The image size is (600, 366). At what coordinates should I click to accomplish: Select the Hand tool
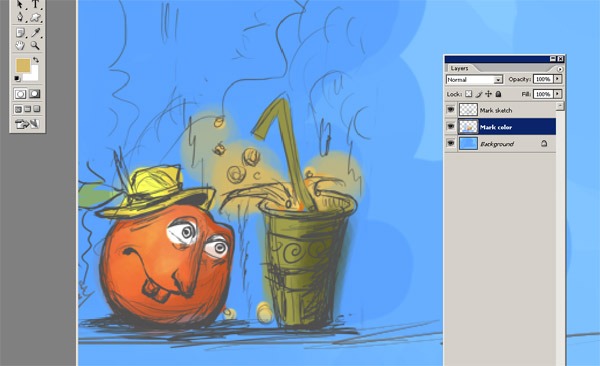click(20, 46)
